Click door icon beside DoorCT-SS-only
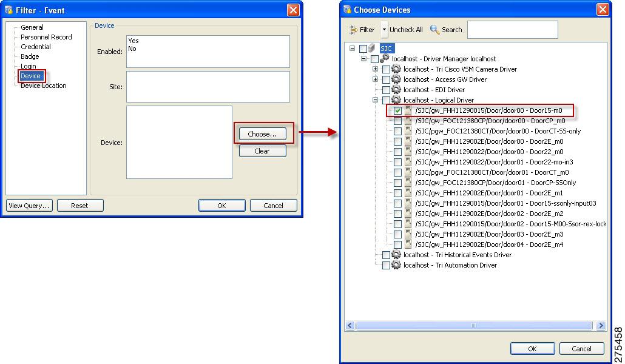Image resolution: width=625 pixels, height=364 pixels. 408,131
